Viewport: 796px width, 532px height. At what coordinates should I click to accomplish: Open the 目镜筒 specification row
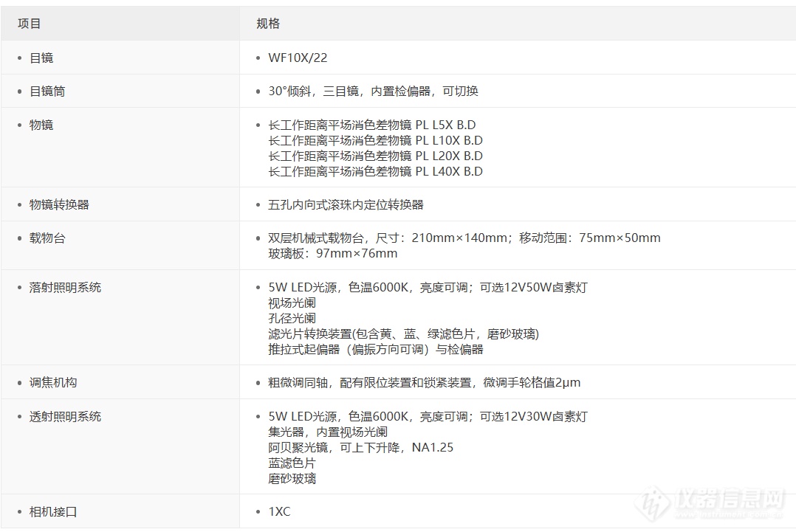coord(46,91)
